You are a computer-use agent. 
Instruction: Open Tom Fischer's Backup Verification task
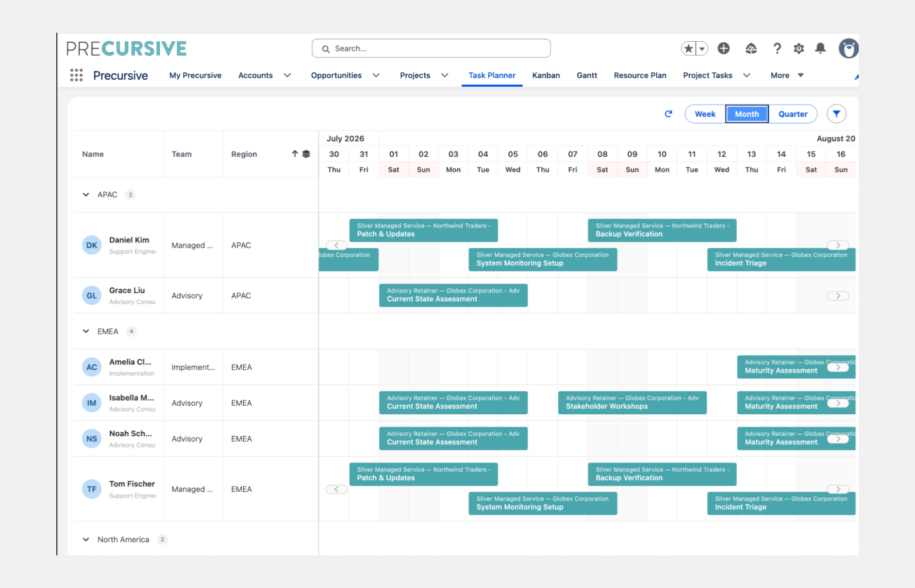click(x=662, y=474)
